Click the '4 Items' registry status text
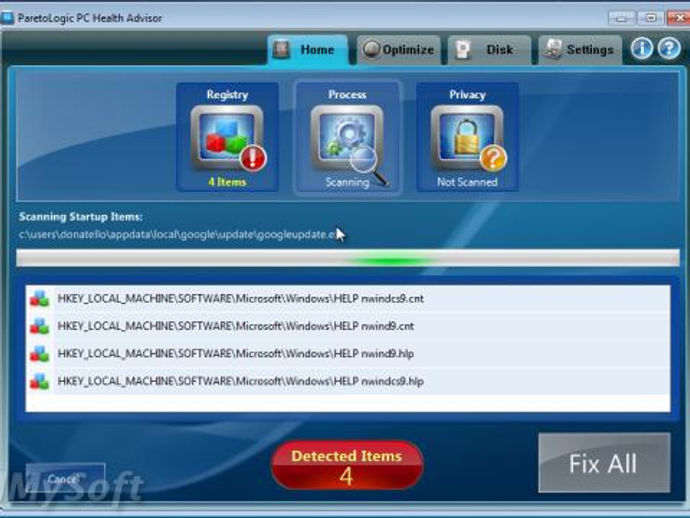 click(x=227, y=182)
